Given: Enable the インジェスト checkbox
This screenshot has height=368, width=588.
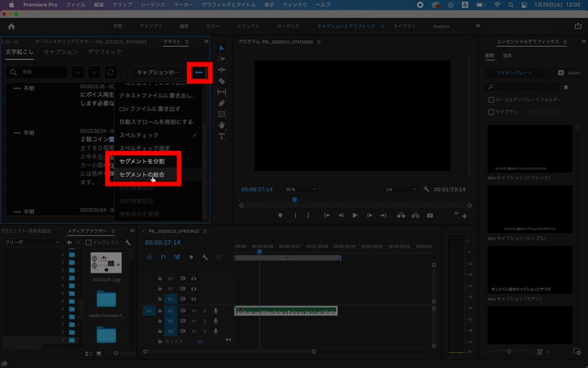Looking at the screenshot, I should click(89, 242).
